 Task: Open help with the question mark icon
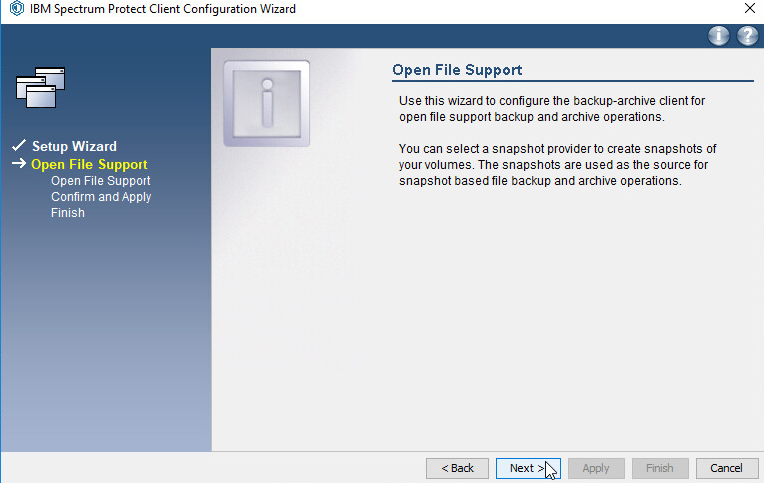pyautogui.click(x=747, y=36)
